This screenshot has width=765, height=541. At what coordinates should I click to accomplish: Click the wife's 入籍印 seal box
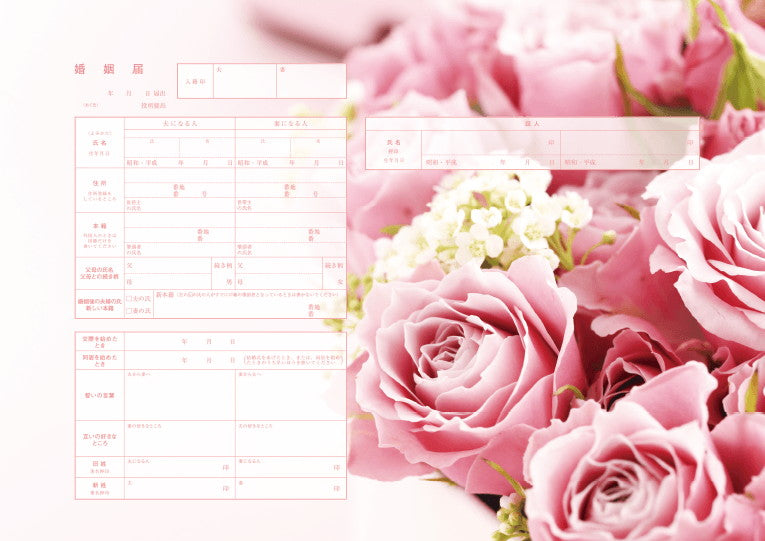point(311,84)
